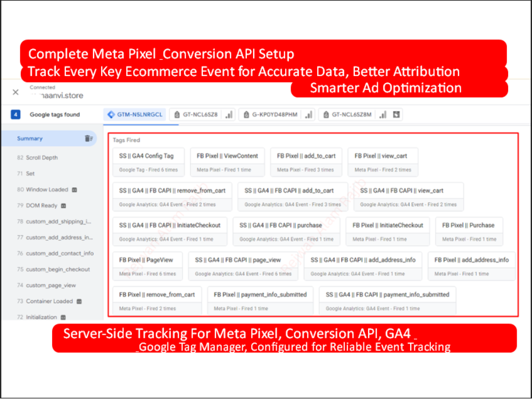Open FB Pixel || payment_info_submitted tag card

pos(260,300)
